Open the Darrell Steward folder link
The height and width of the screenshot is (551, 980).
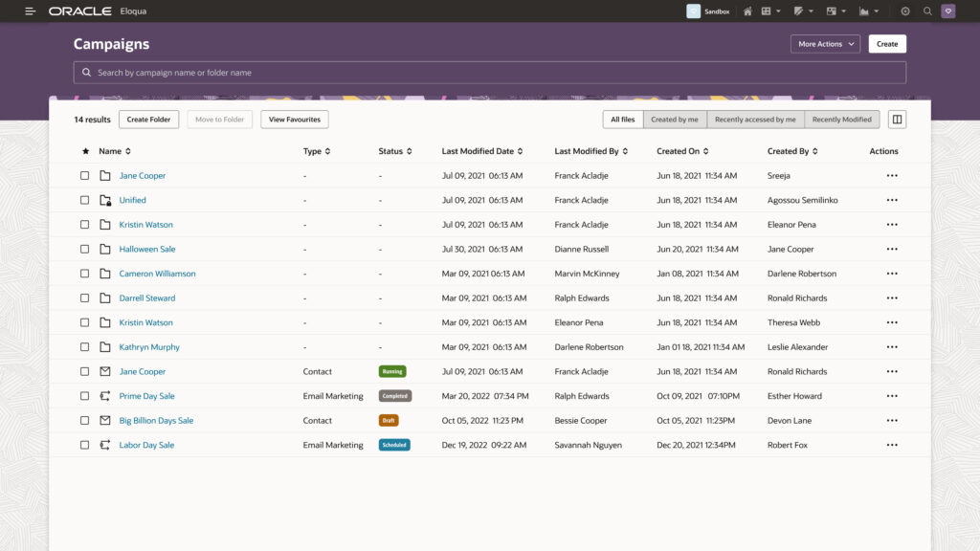pos(146,298)
